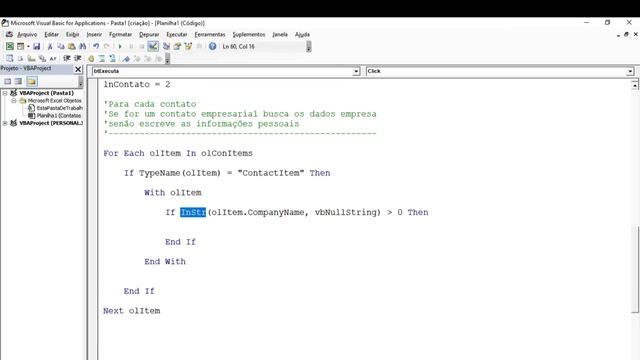
Task: Open the Ferramentas menu
Action: (x=210, y=35)
